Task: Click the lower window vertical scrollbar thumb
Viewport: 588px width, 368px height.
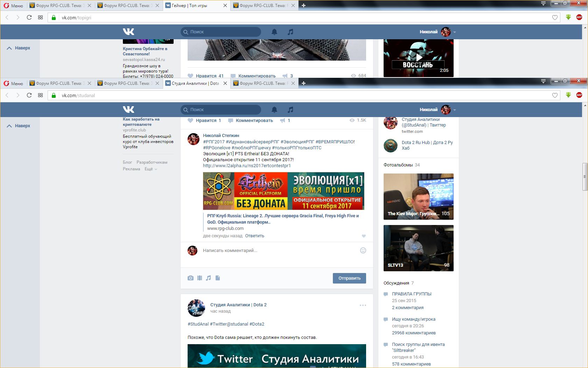Action: point(585,177)
